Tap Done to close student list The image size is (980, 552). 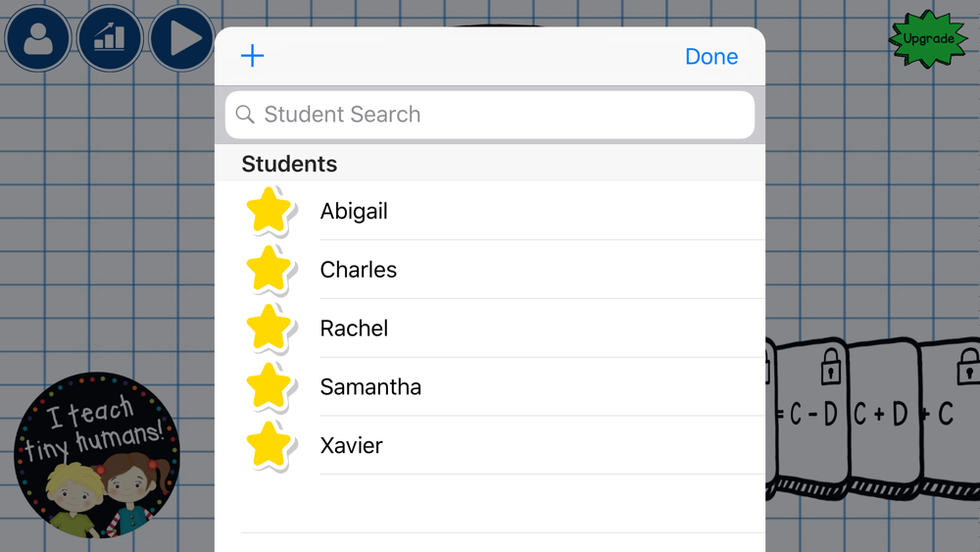pyautogui.click(x=711, y=56)
